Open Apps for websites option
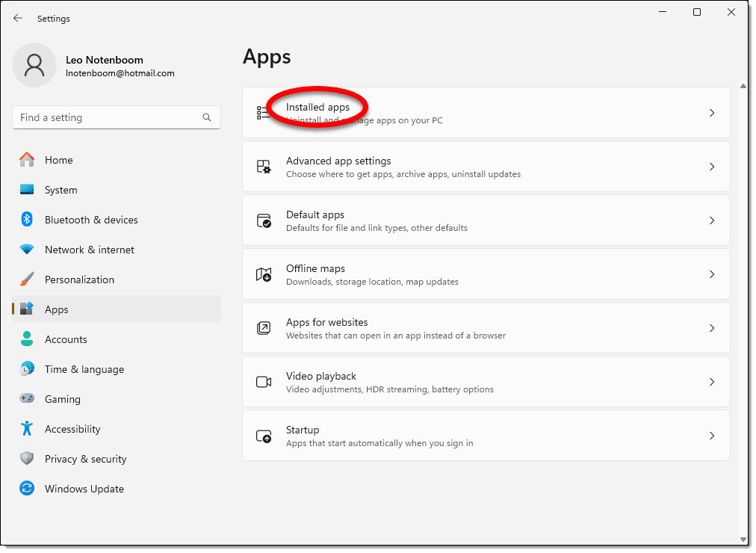756x553 pixels. click(x=486, y=328)
